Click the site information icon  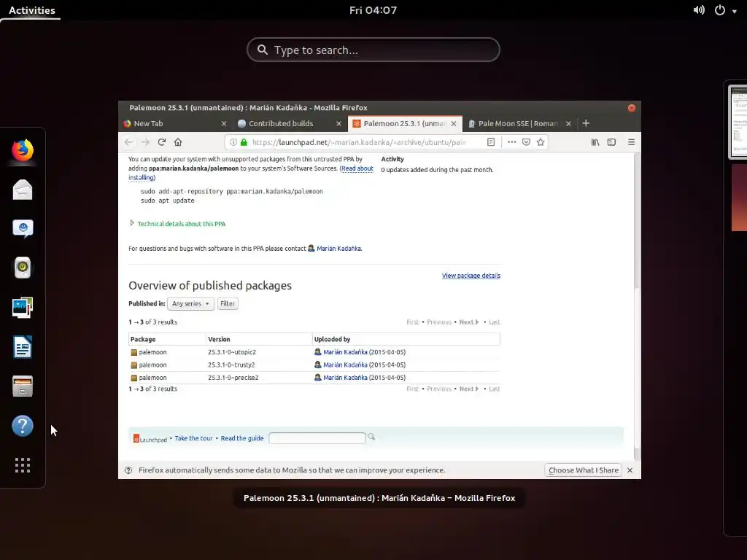point(233,142)
